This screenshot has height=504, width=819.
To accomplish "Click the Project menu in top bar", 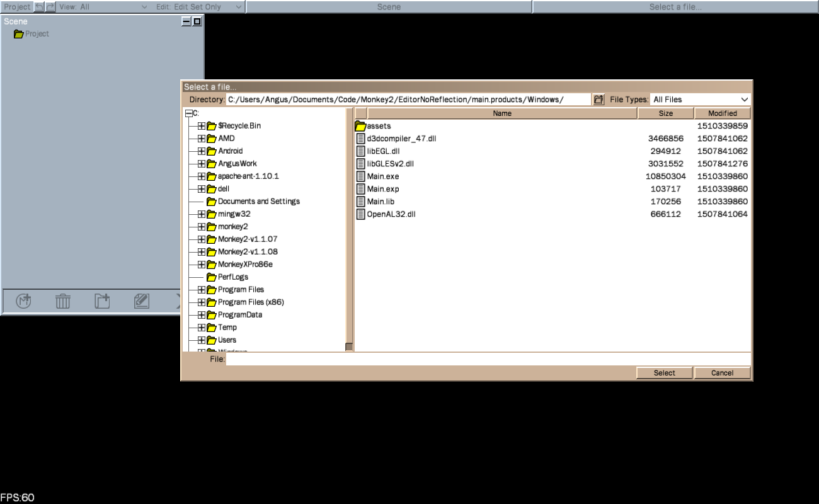I will tap(17, 7).
